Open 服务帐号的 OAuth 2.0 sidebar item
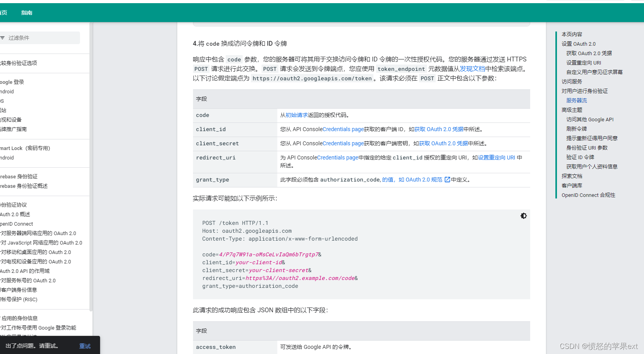The width and height of the screenshot is (644, 354). tap(28, 280)
